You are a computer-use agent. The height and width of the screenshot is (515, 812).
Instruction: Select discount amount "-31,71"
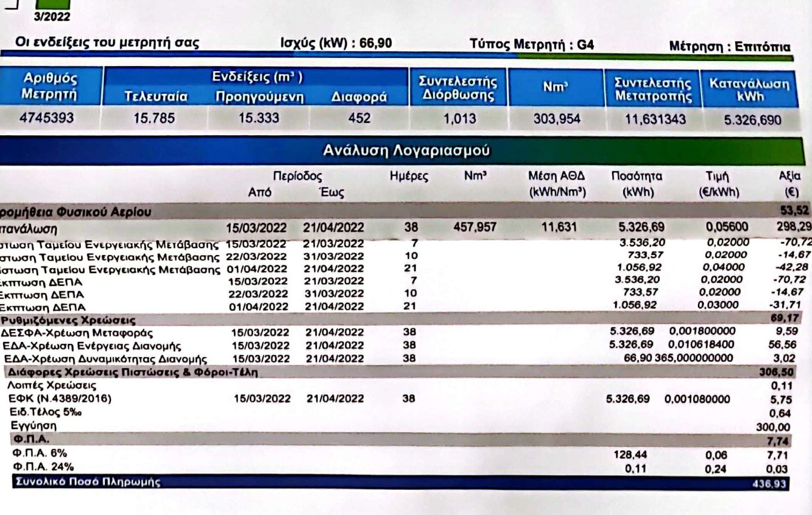[x=786, y=305]
